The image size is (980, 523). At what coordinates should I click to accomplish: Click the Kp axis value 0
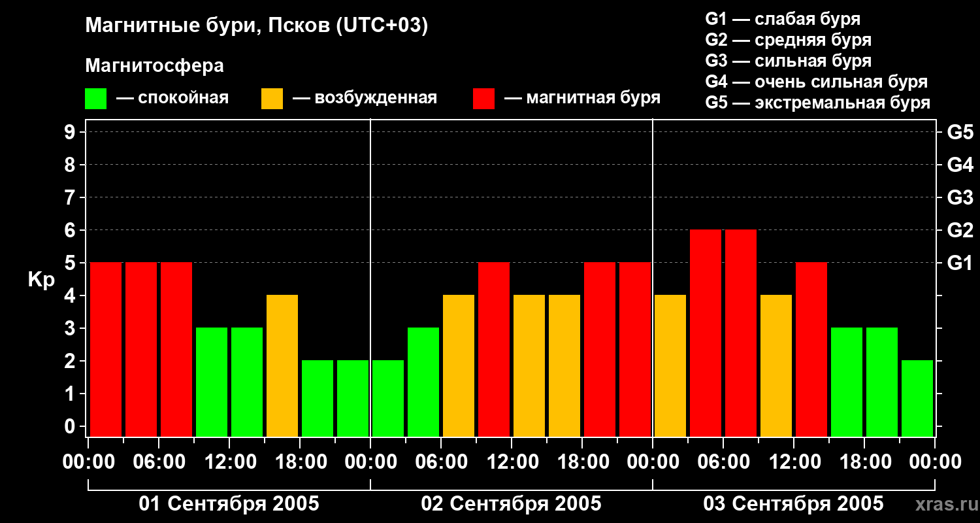point(71,426)
